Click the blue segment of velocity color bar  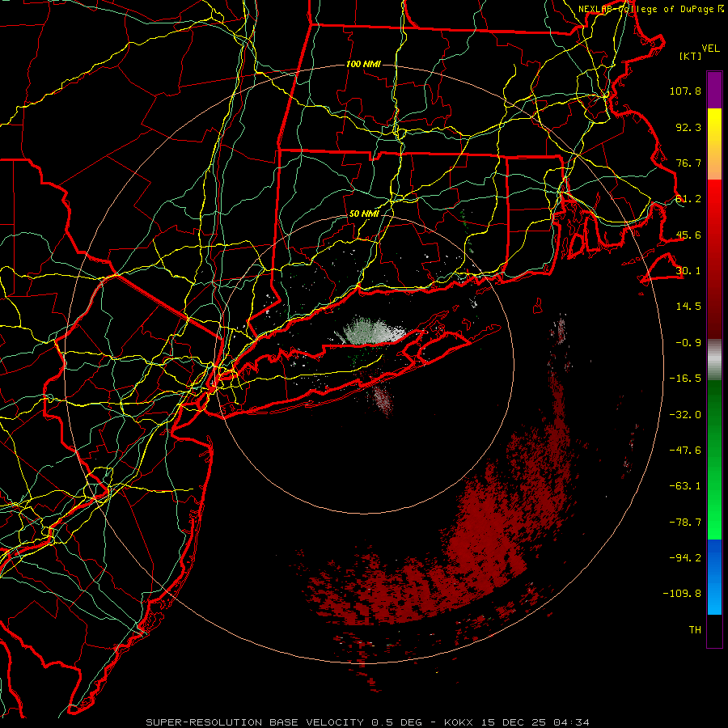point(714,577)
